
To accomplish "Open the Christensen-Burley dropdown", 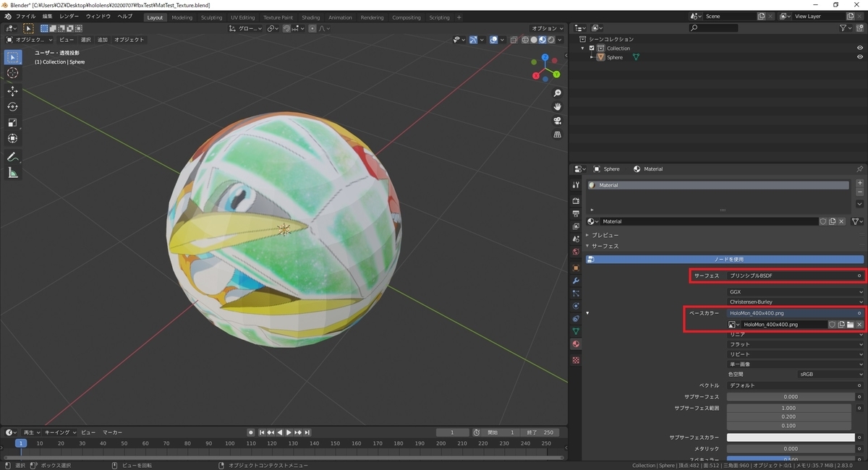I will (795, 302).
